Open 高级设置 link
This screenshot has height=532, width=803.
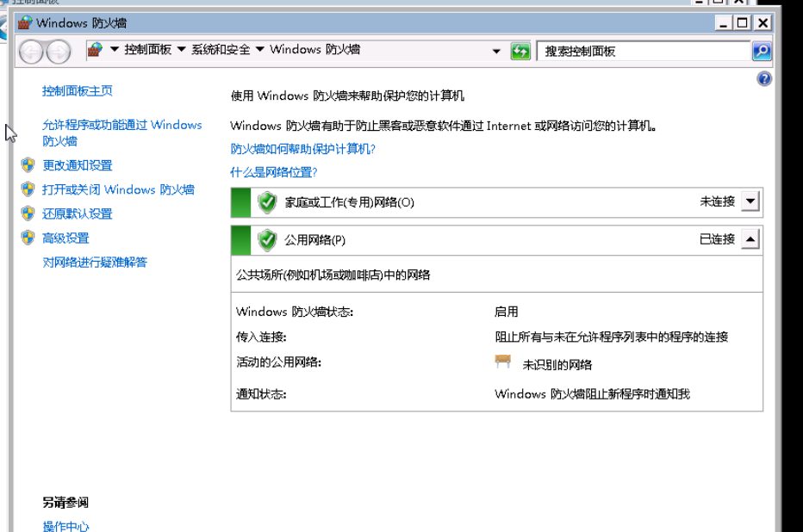click(x=65, y=238)
